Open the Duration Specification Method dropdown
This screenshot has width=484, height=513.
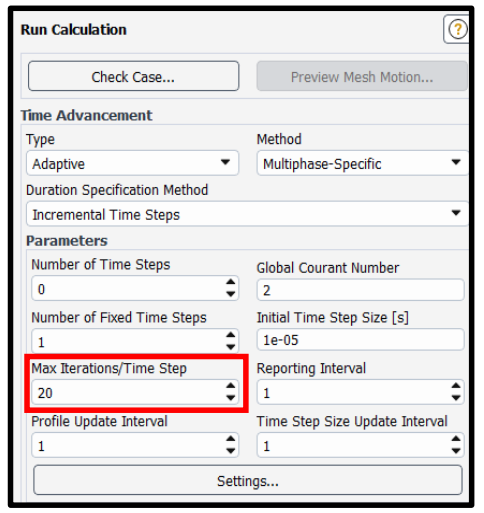click(x=248, y=214)
